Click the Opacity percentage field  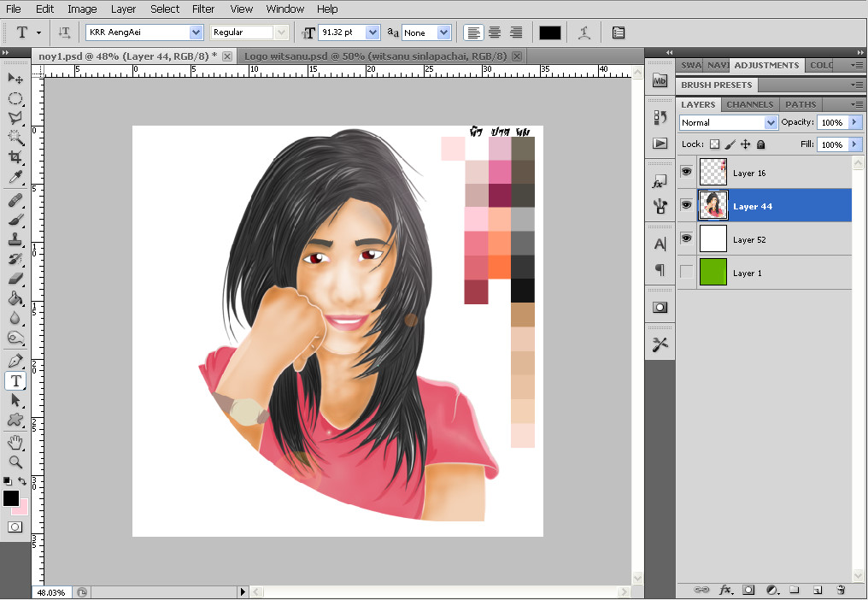[x=832, y=123]
